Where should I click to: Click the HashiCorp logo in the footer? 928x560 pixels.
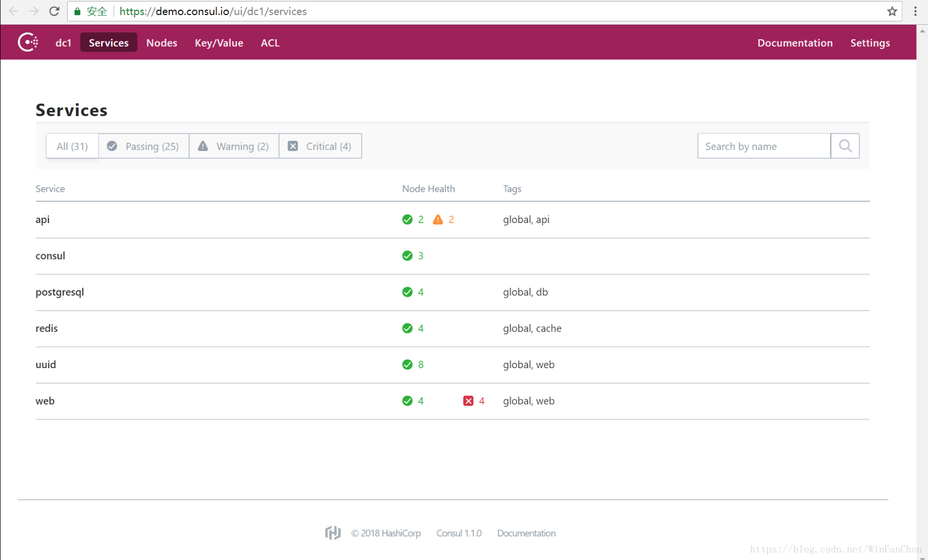pyautogui.click(x=333, y=533)
